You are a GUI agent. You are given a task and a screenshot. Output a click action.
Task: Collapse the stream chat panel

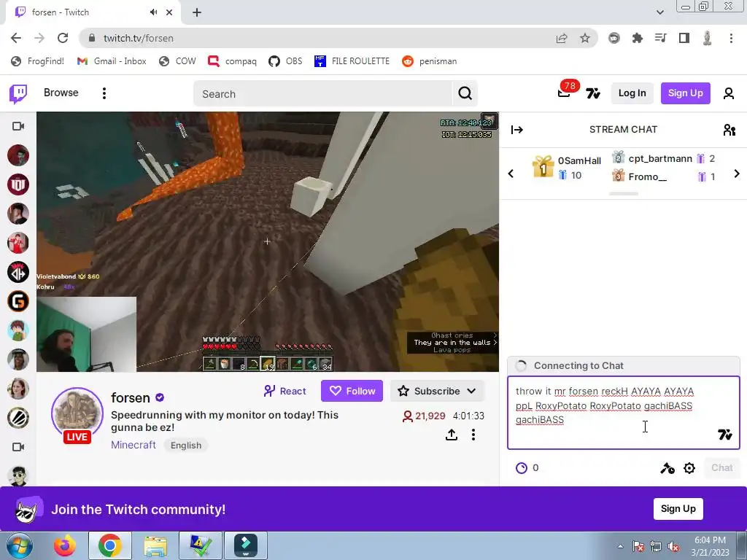(x=517, y=130)
